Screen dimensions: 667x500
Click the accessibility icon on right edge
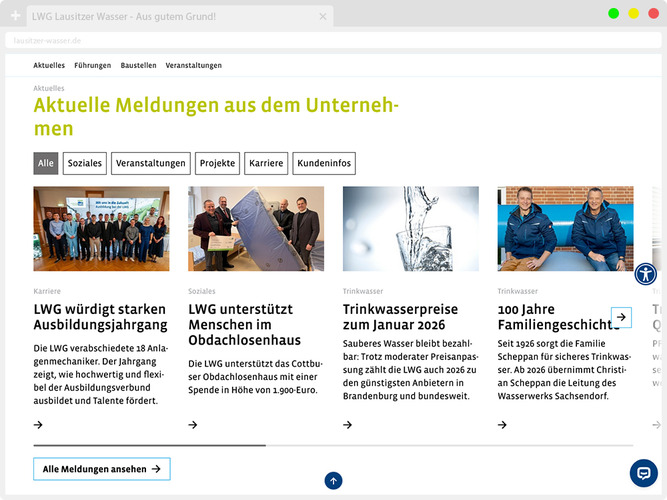click(646, 273)
